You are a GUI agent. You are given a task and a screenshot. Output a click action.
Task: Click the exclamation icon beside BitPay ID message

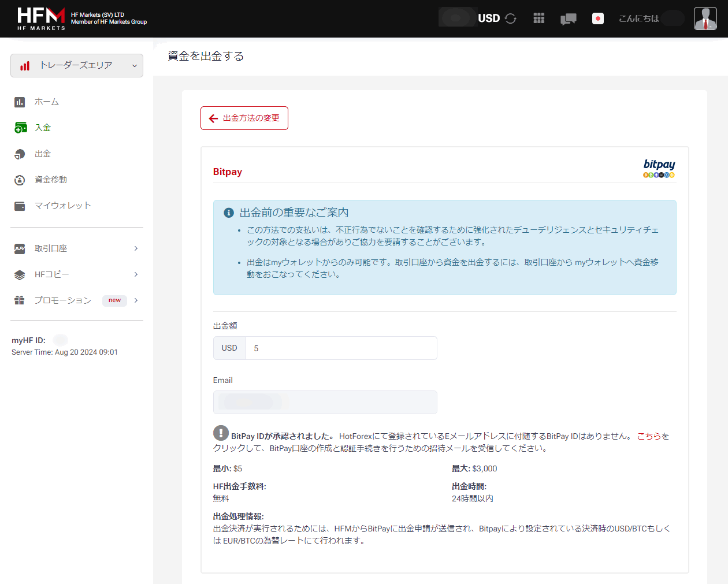click(221, 433)
